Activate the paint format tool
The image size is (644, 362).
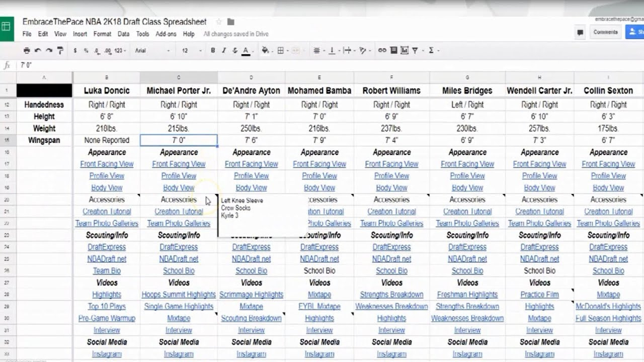(x=60, y=50)
